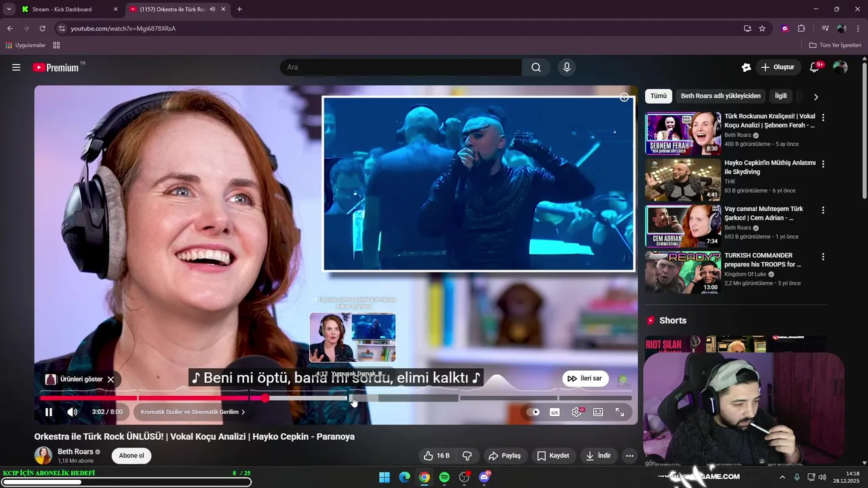Open menu for TURKISH COMMANDER video
Viewport: 868px width, 488px height.
point(823,257)
